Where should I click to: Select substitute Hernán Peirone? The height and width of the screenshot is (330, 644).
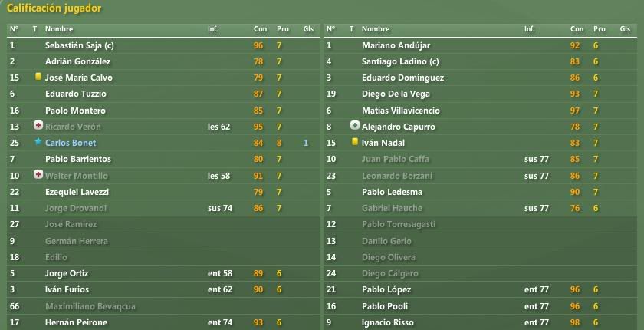click(76, 322)
